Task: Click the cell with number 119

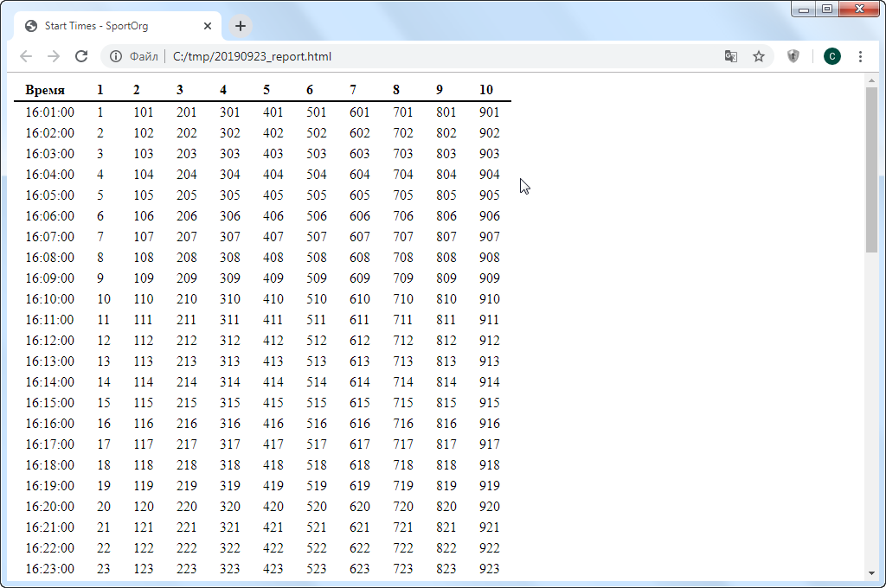Action: pyautogui.click(x=144, y=486)
